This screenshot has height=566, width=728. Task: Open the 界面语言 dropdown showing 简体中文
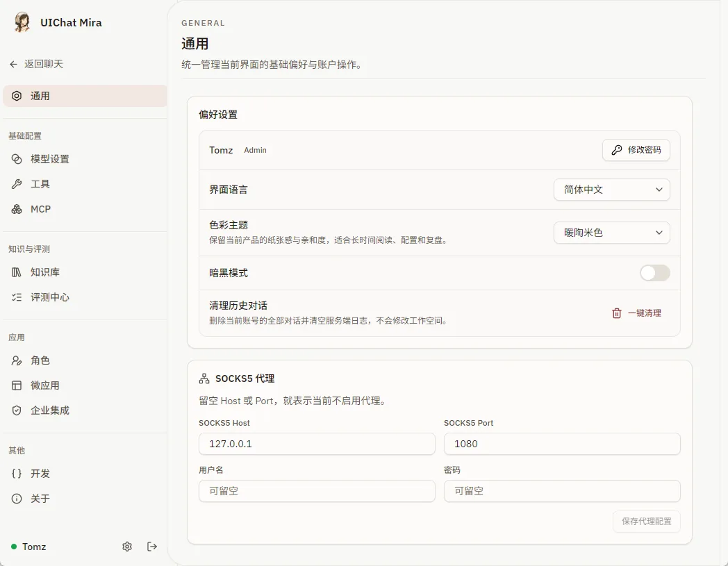pos(611,190)
